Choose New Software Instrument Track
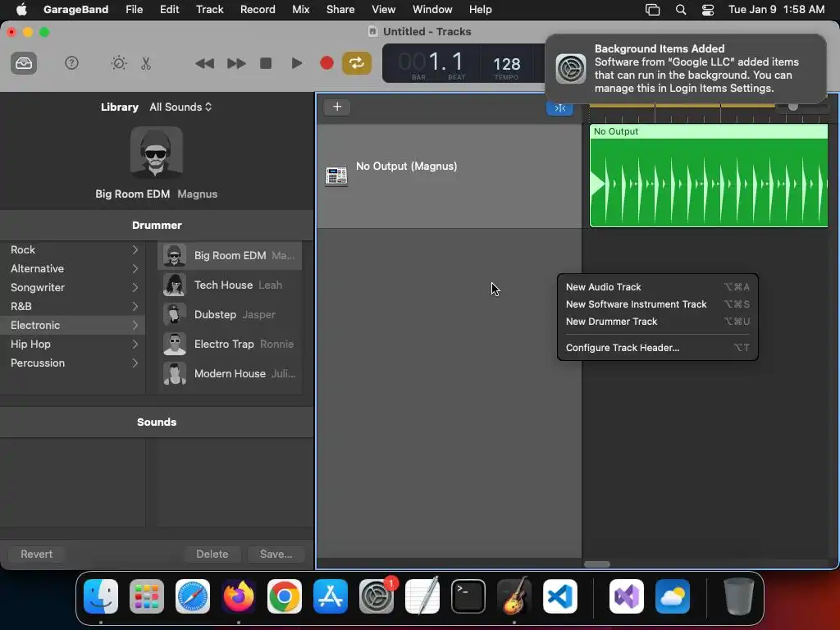The image size is (840, 630). pos(657,304)
